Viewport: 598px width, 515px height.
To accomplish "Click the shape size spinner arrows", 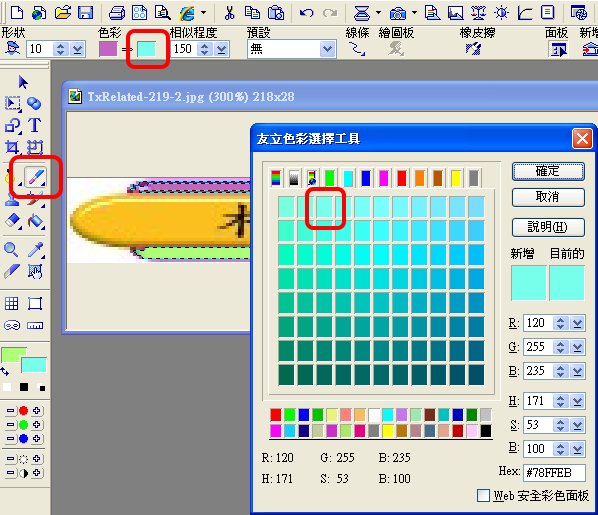I will coord(60,49).
